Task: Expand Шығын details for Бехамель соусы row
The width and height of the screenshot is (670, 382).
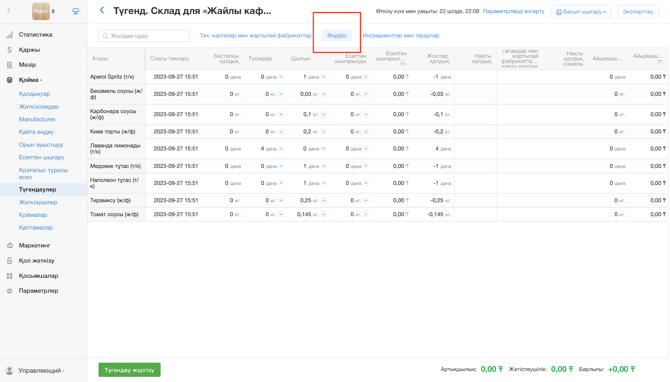Action: 323,94
